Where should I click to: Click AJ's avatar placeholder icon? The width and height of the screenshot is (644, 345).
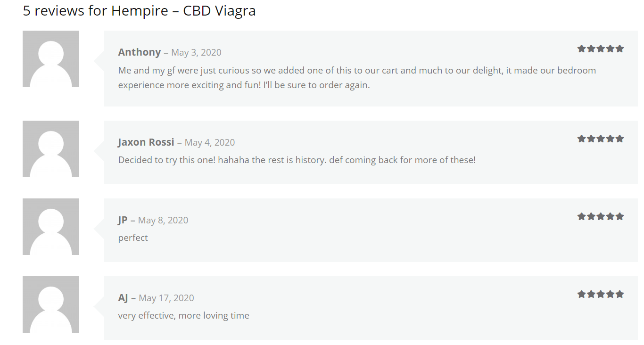pos(51,304)
